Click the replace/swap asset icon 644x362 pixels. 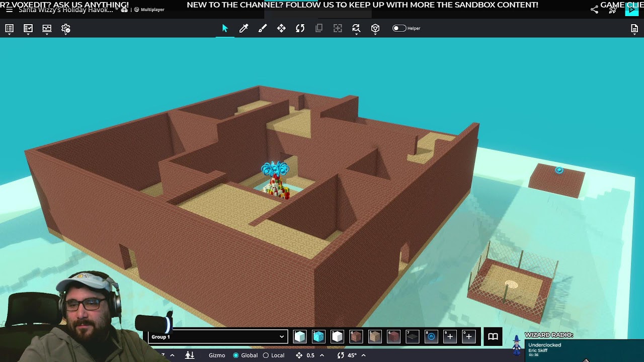[x=356, y=29]
